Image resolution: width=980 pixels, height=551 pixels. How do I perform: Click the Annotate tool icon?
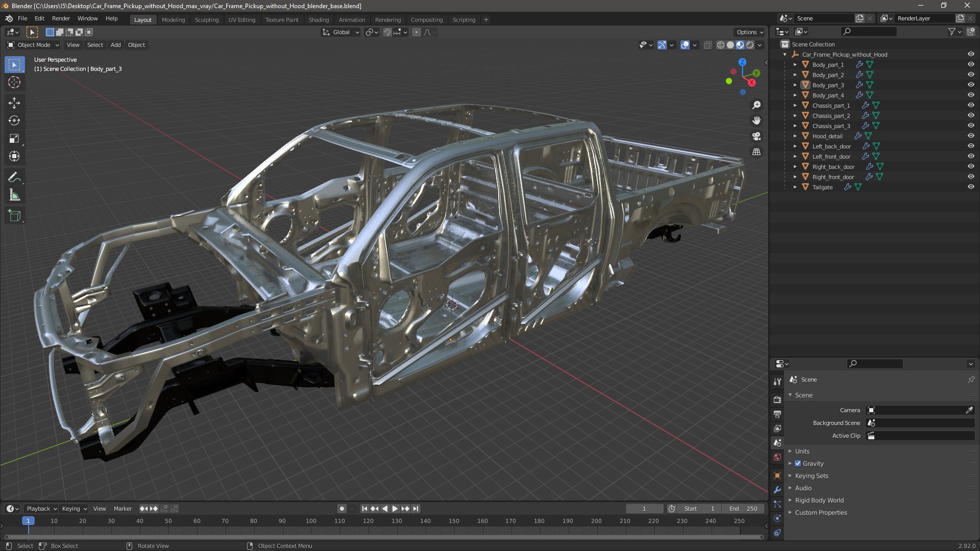(14, 177)
